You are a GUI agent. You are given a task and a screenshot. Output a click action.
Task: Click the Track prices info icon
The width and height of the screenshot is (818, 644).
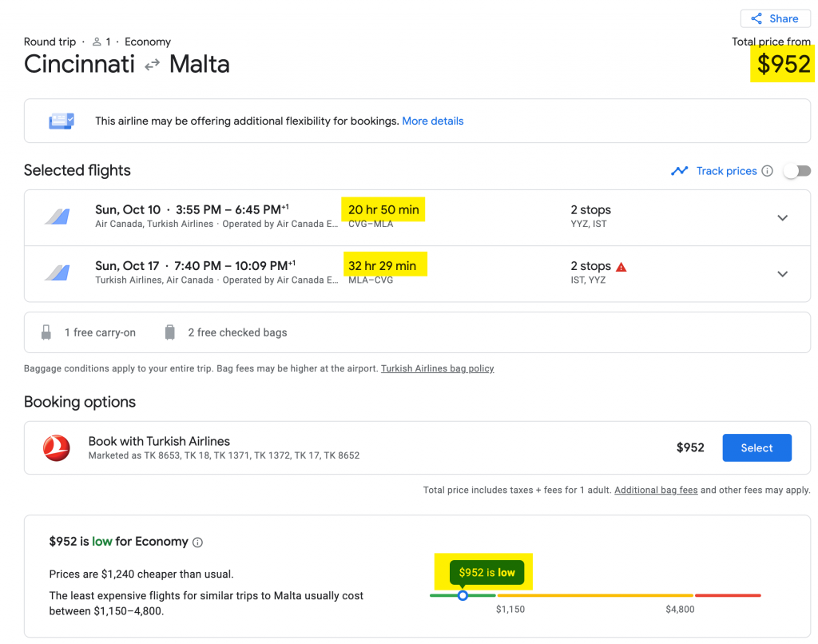767,171
